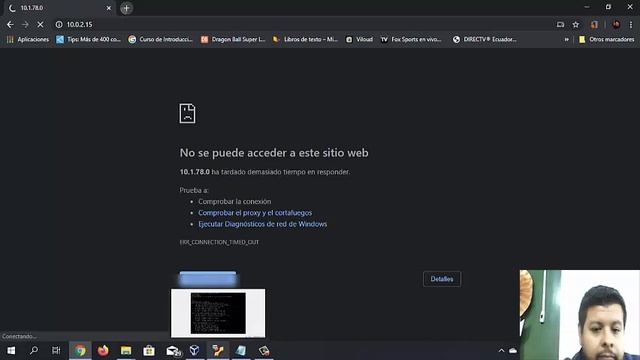Open the 'Libros de texto – Mi...' bookmark
Viewport: 640px width, 360px height.
tap(305, 40)
